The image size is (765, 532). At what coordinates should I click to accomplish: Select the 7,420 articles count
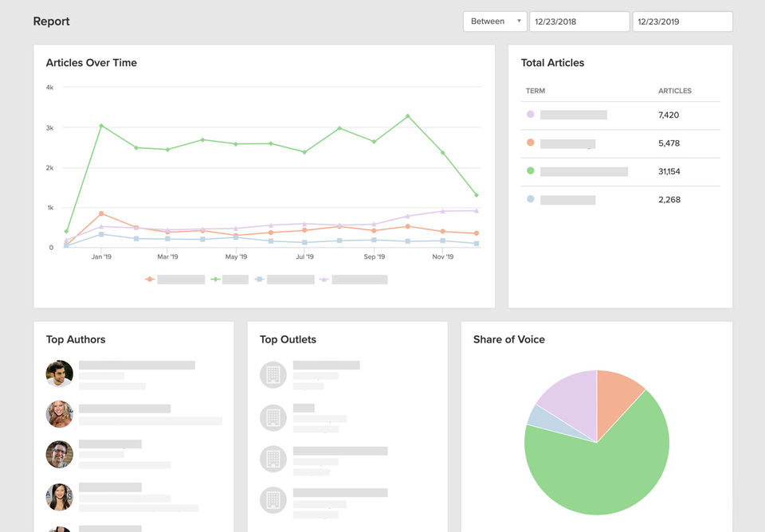coord(669,115)
